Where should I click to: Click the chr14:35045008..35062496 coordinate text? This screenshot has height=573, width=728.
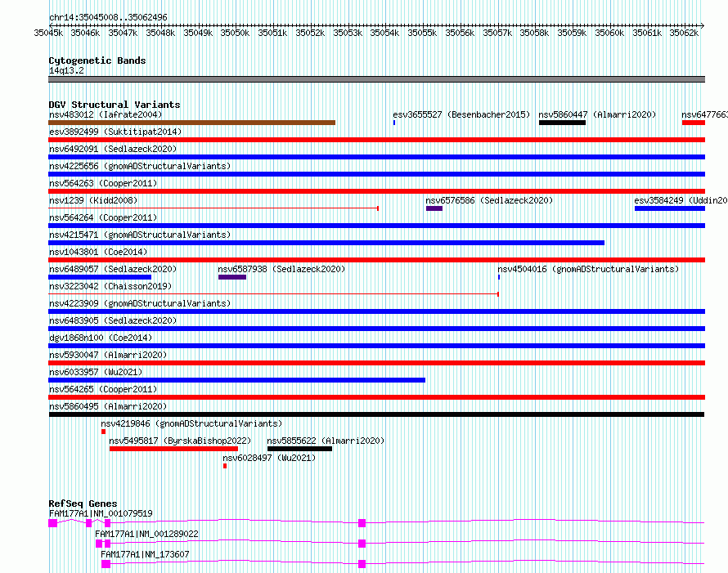coord(108,17)
